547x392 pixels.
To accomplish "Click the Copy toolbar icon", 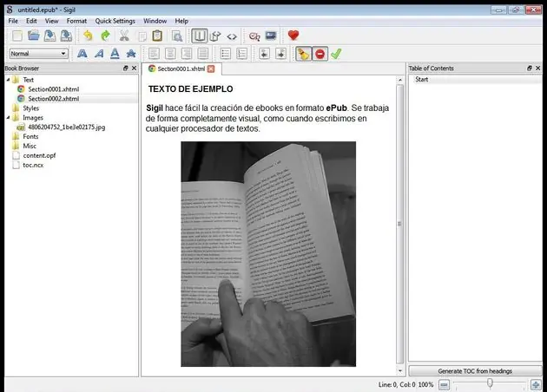I will tap(142, 36).
